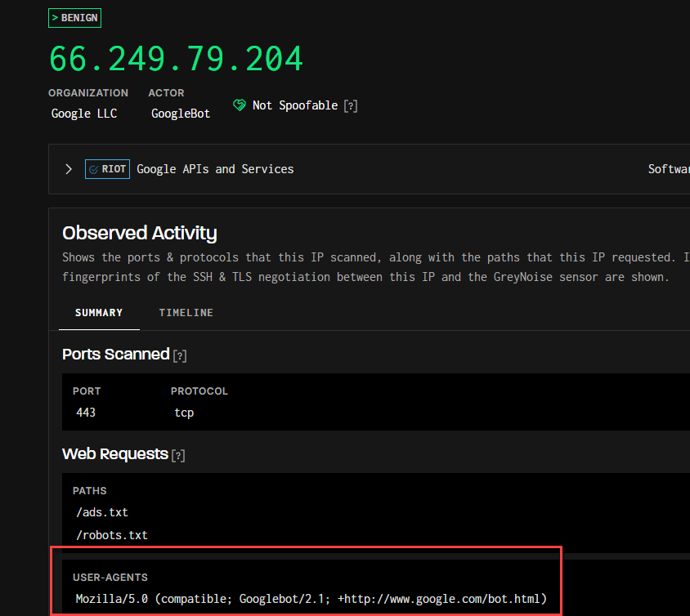Click the RIOT badge
The image size is (690, 616).
pos(107,169)
